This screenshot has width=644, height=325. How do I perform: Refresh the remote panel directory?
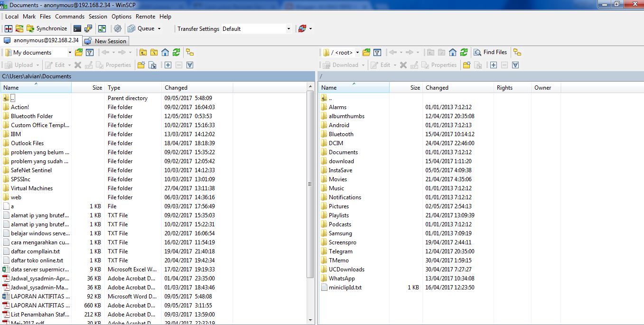pyautogui.click(x=464, y=52)
